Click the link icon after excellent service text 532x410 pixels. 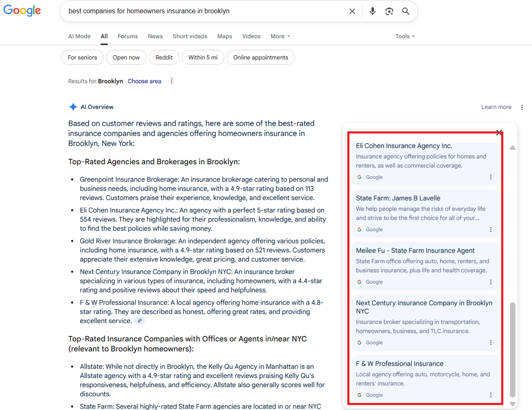[140, 320]
